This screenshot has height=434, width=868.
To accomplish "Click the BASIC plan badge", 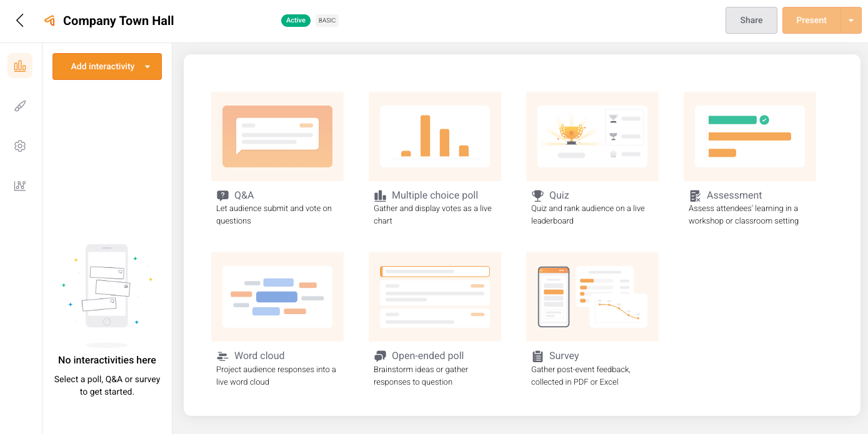I will [x=327, y=21].
